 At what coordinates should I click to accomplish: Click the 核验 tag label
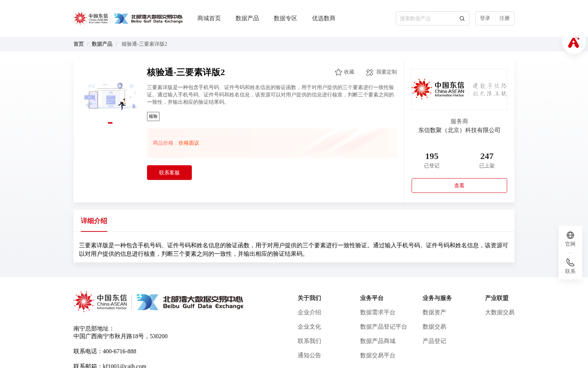coord(153,116)
